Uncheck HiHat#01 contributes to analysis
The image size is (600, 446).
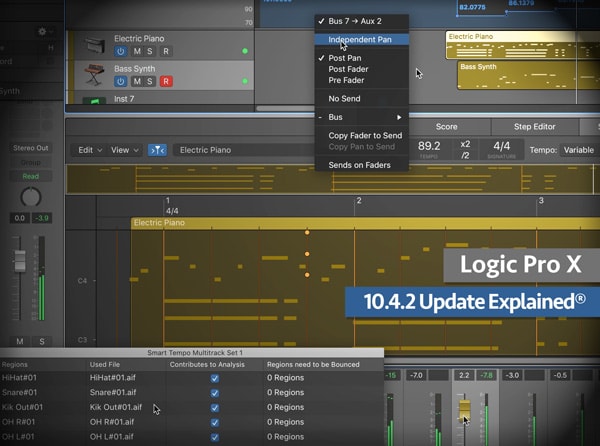tap(215, 378)
